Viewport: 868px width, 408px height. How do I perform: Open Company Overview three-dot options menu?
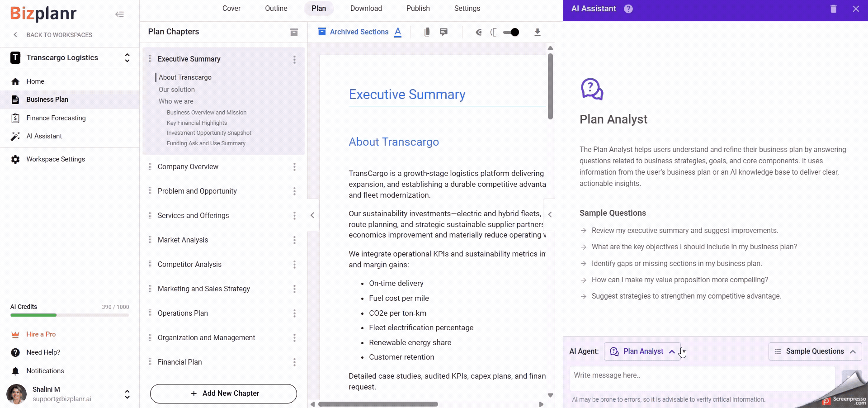point(294,167)
